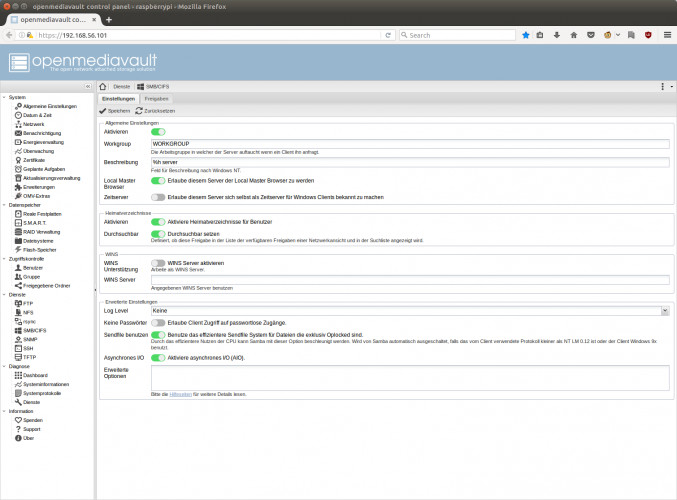677x500 pixels.
Task: Click Erweiterte Optionen text area
Action: point(410,378)
